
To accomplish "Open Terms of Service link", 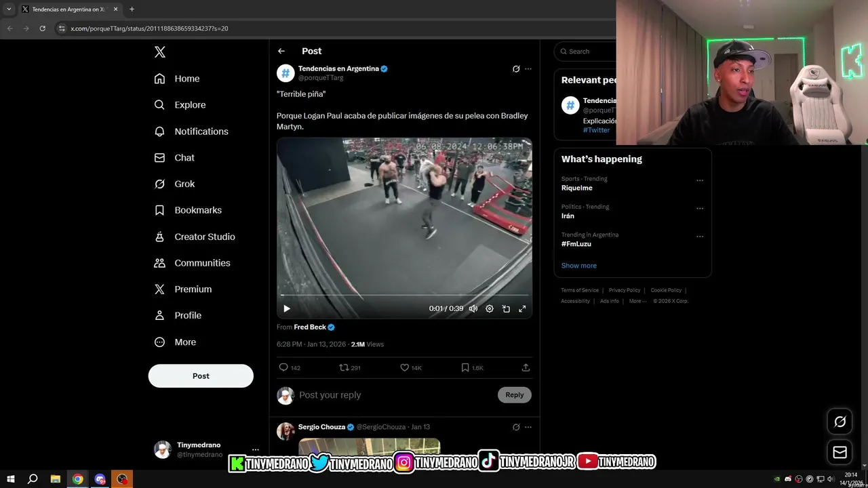I will pos(580,290).
